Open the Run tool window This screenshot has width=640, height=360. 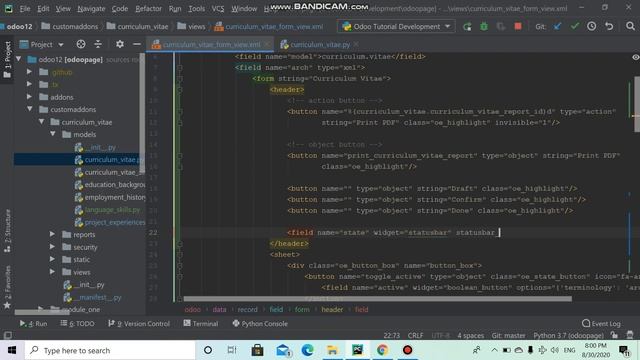tap(33, 324)
